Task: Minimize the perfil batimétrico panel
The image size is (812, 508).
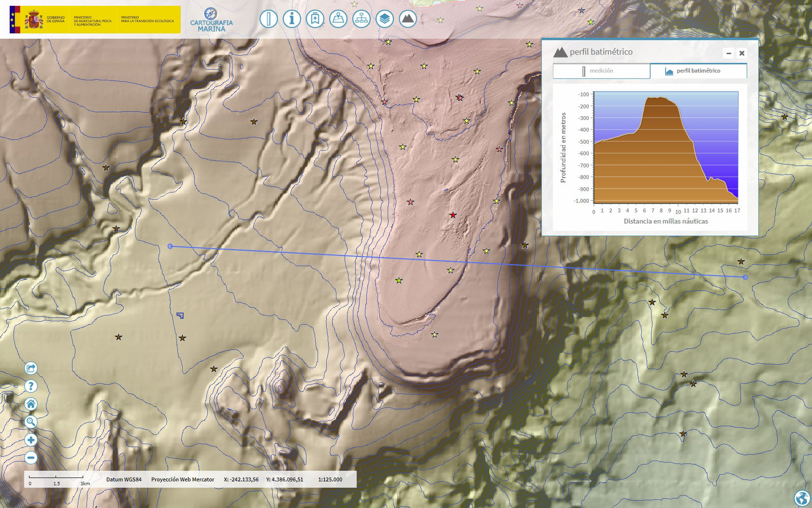Action: coord(729,53)
